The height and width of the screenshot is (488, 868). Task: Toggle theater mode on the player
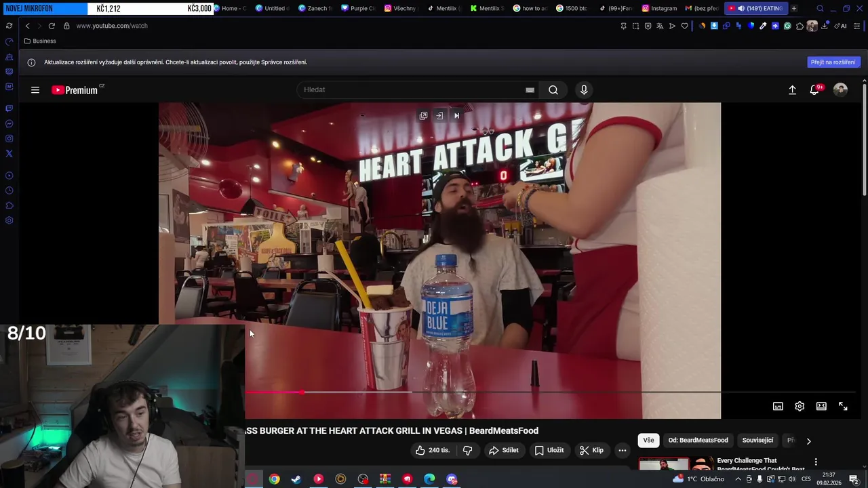pos(821,406)
